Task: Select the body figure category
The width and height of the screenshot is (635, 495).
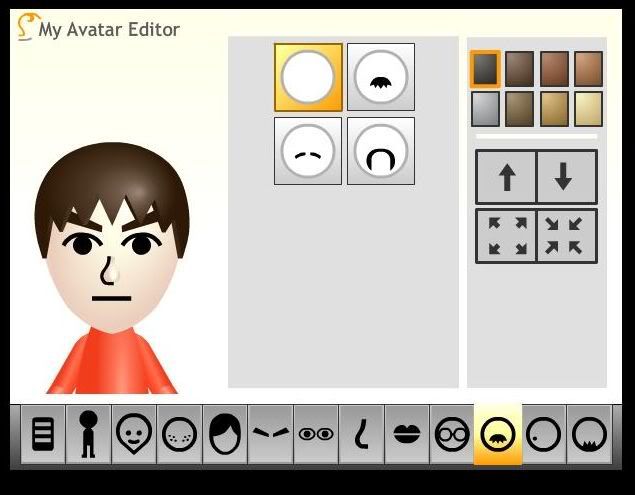Action: [88, 435]
